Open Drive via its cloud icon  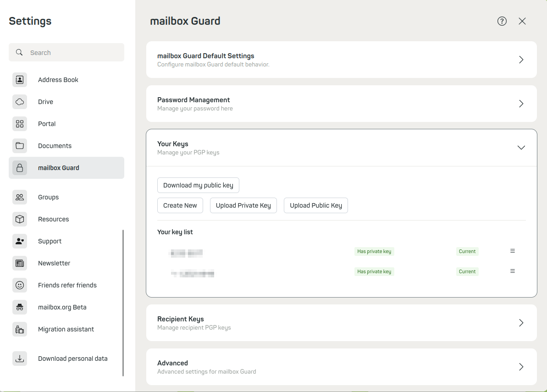tap(20, 102)
